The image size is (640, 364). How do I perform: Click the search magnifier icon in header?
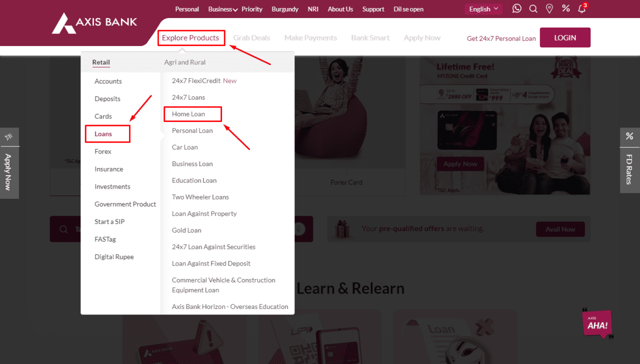coord(533,8)
